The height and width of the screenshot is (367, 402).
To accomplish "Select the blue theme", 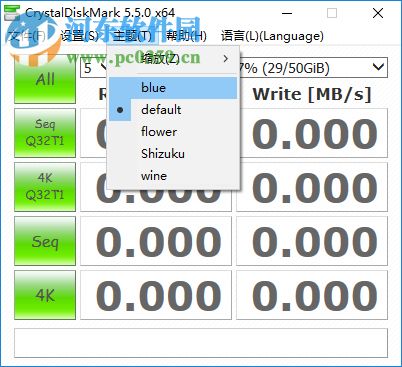I will tap(173, 88).
